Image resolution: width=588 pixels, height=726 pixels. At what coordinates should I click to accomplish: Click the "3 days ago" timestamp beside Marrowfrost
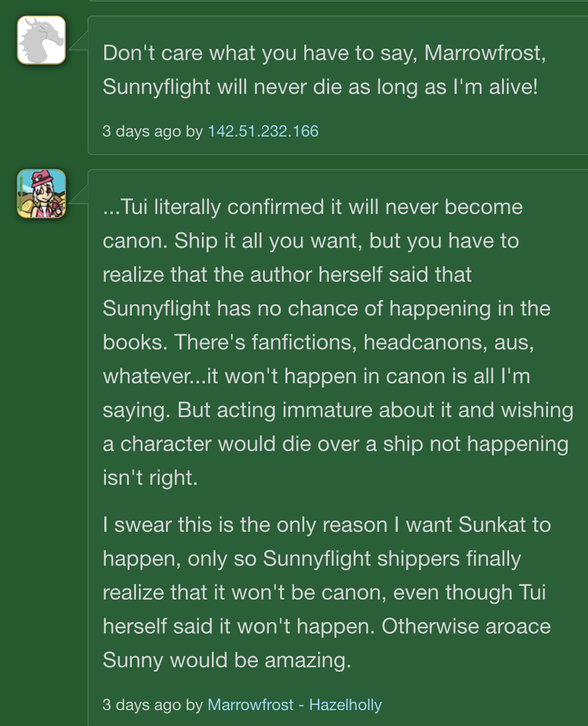pyautogui.click(x=141, y=704)
